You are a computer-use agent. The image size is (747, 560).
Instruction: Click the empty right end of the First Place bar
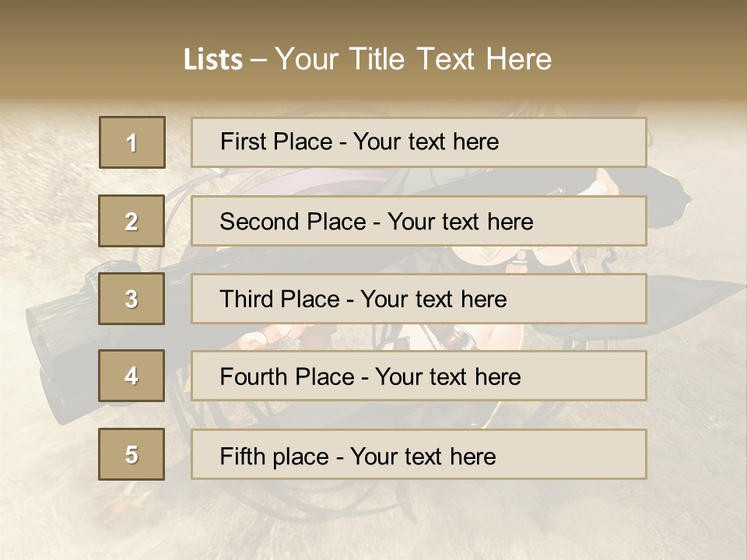pos(591,142)
